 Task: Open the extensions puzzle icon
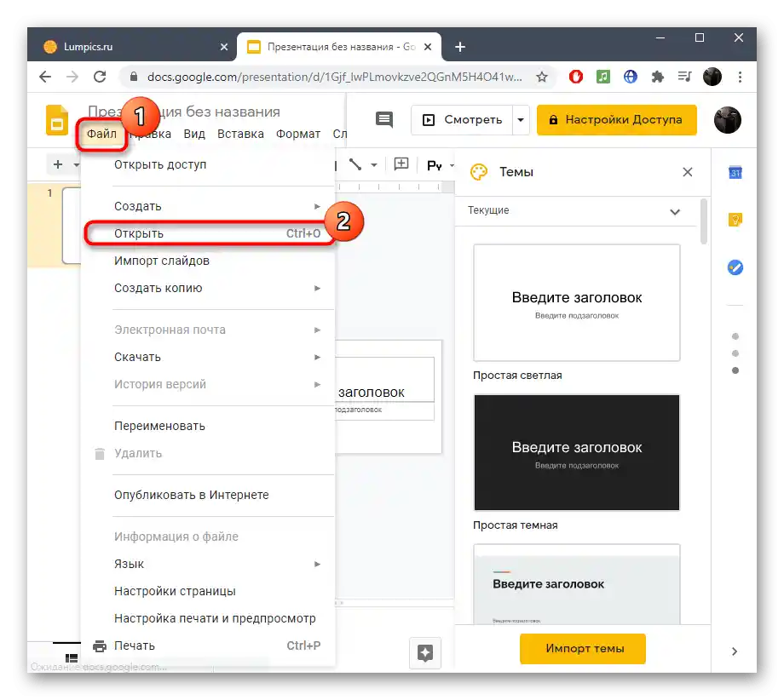(658, 77)
